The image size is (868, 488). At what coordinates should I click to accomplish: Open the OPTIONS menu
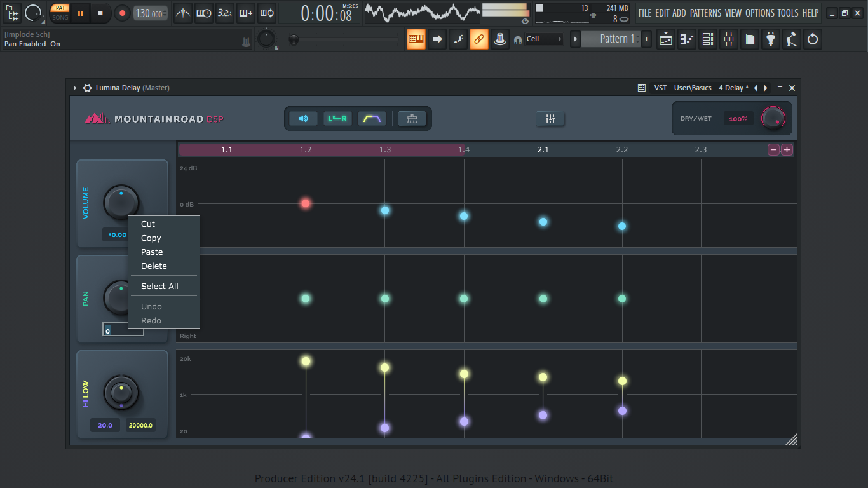pos(760,13)
